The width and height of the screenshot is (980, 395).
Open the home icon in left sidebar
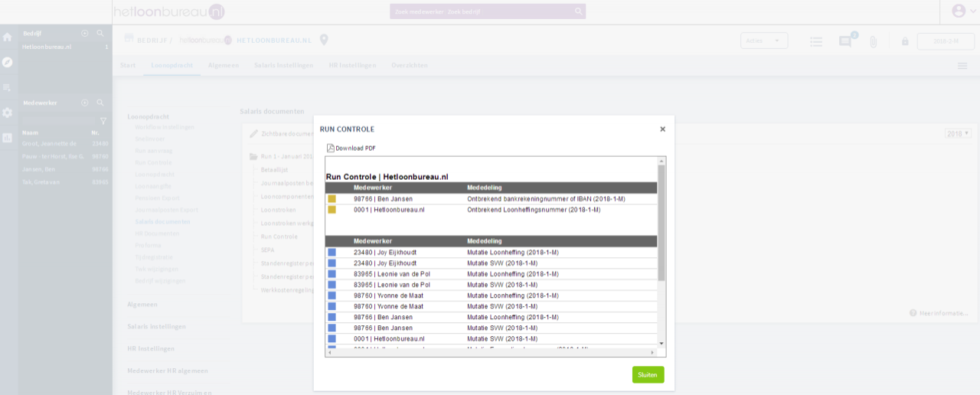[x=8, y=37]
